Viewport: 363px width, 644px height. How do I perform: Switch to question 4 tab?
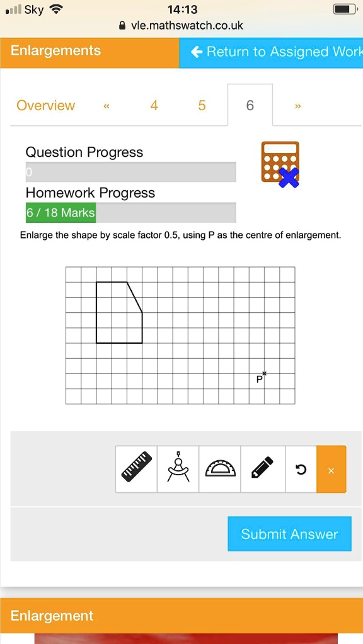pos(154,105)
